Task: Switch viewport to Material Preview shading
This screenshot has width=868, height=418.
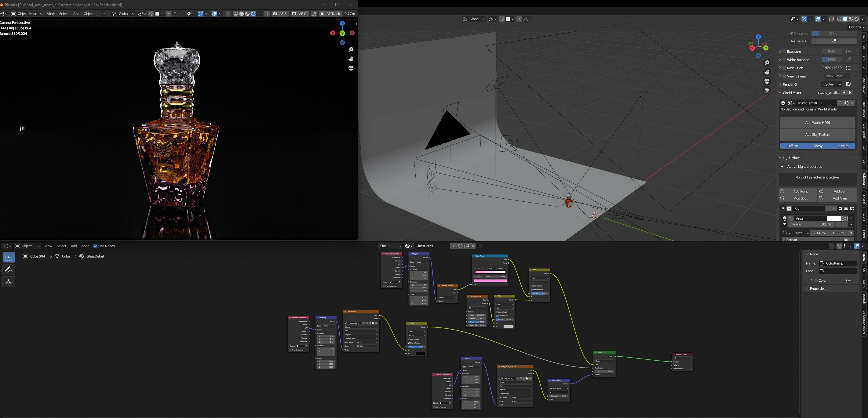Action: click(247, 14)
